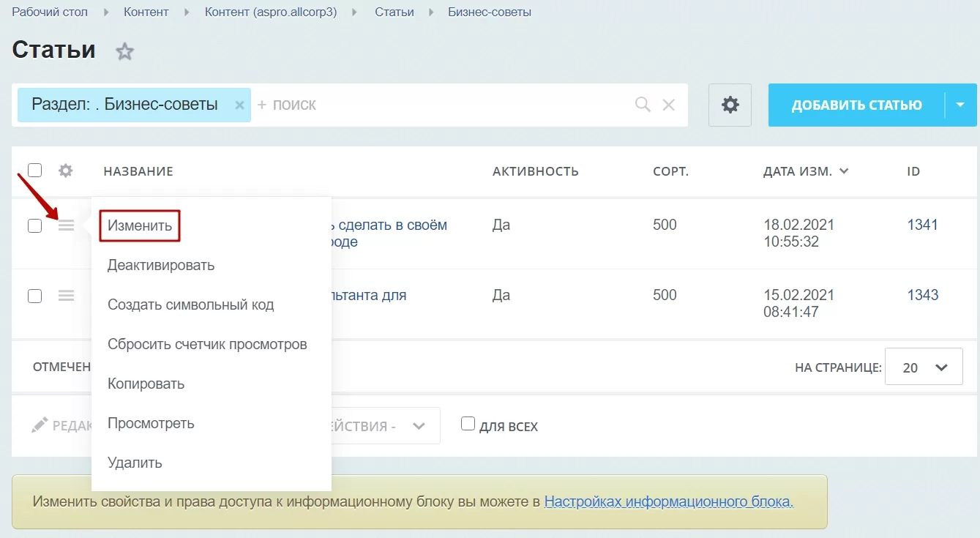Remove the Бизнес-советы section filter tag
This screenshot has height=538, width=980.
[239, 105]
